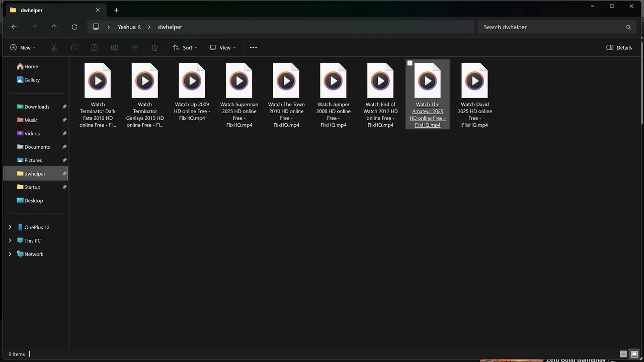The height and width of the screenshot is (362, 644).
Task: Switch to the details list view icon
Action: [x=623, y=354]
